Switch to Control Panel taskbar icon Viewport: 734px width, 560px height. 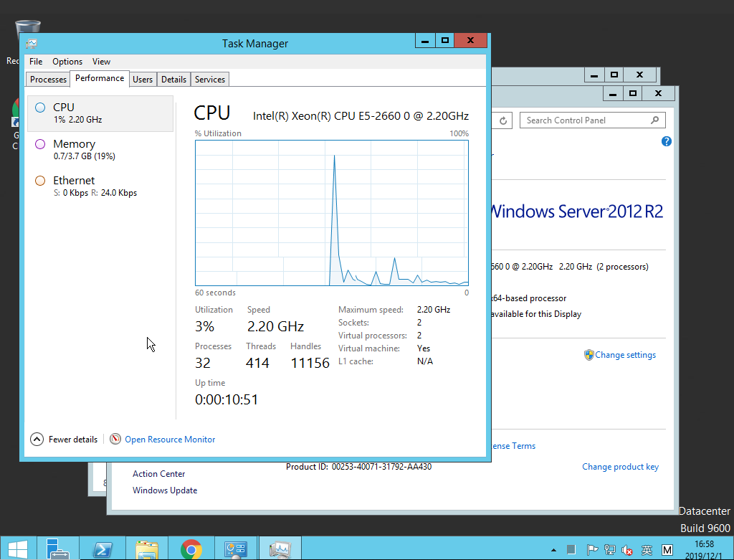click(235, 549)
